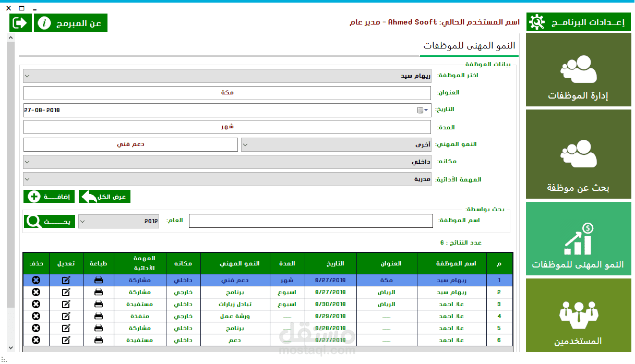The height and width of the screenshot is (364, 635).
Task: Select 8/30/2018 date cell
Action: tap(331, 304)
